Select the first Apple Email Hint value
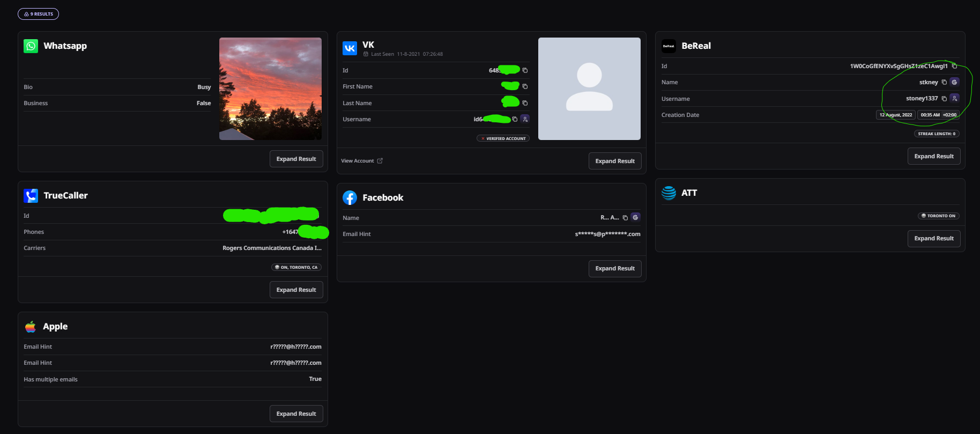 pos(296,347)
